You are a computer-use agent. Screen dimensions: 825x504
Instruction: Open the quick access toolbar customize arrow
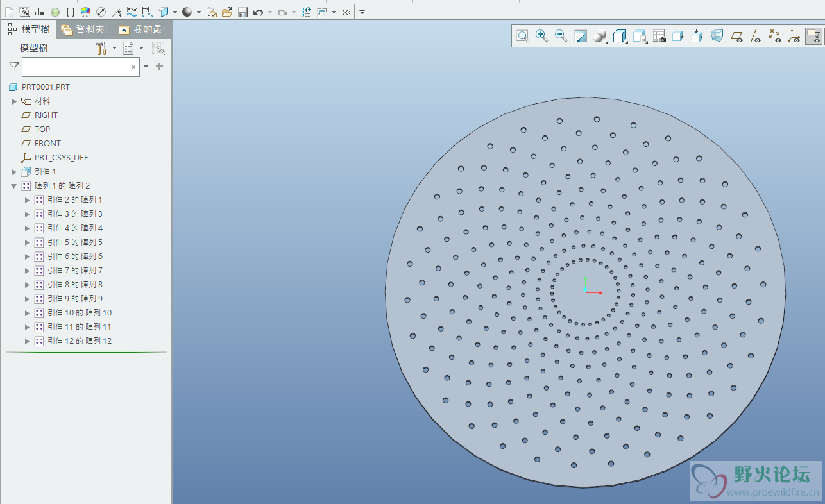coord(361,12)
